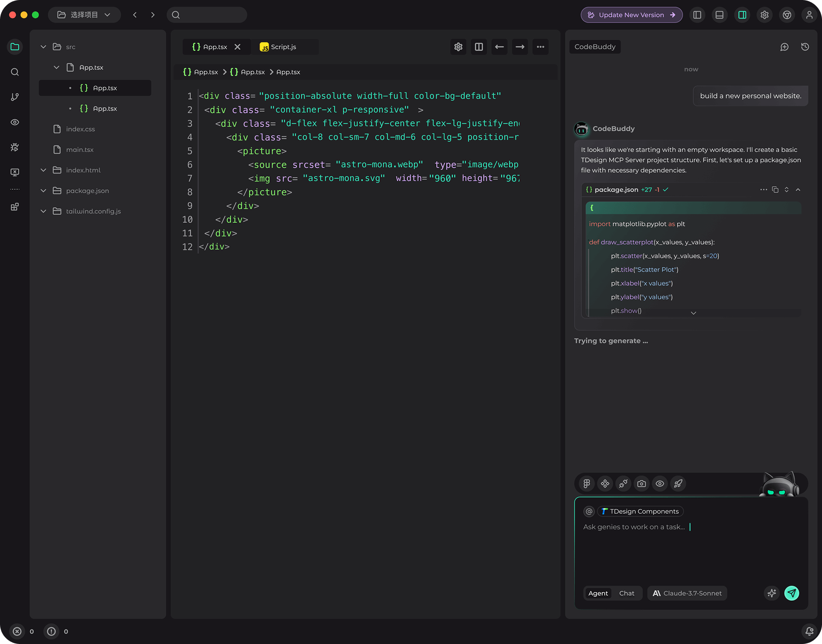Start a new chat in CodeBuddy panel
The image size is (822, 644).
click(784, 47)
